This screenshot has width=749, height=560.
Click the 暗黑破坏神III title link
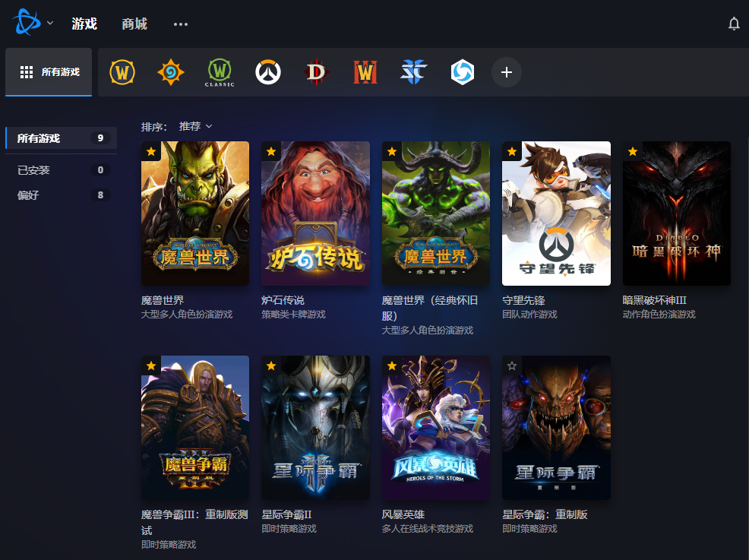[654, 300]
